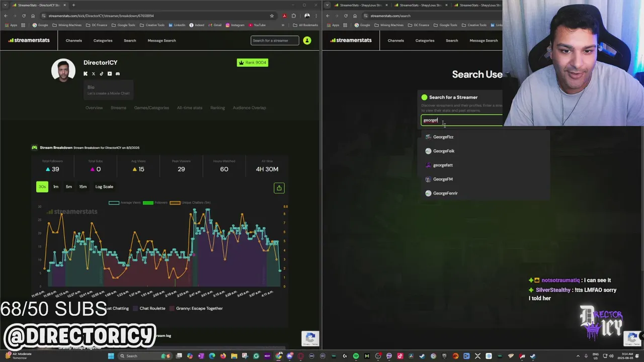
Task: Bookmark this page with the star icon
Action: tap(272, 16)
